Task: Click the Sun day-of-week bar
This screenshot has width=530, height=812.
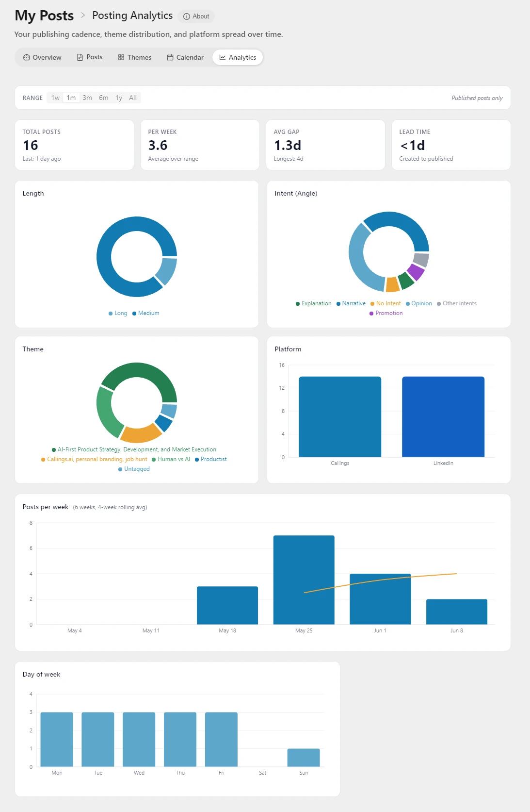Action: 304,758
